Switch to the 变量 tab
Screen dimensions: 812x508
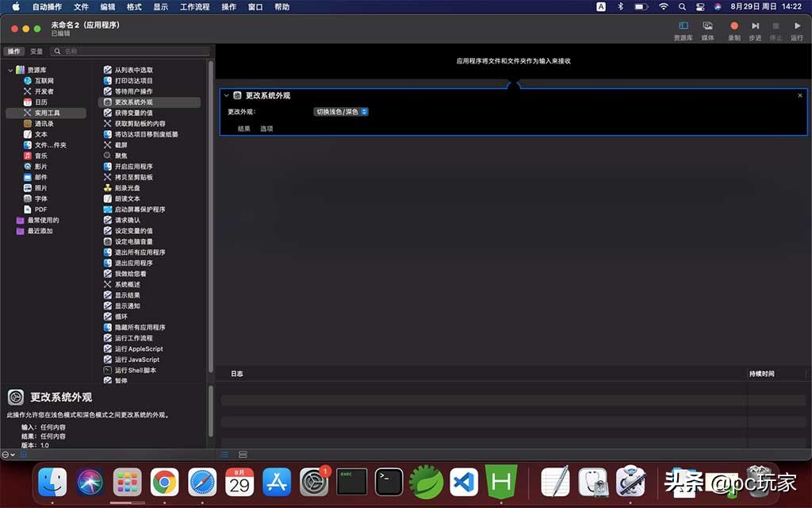(36, 50)
